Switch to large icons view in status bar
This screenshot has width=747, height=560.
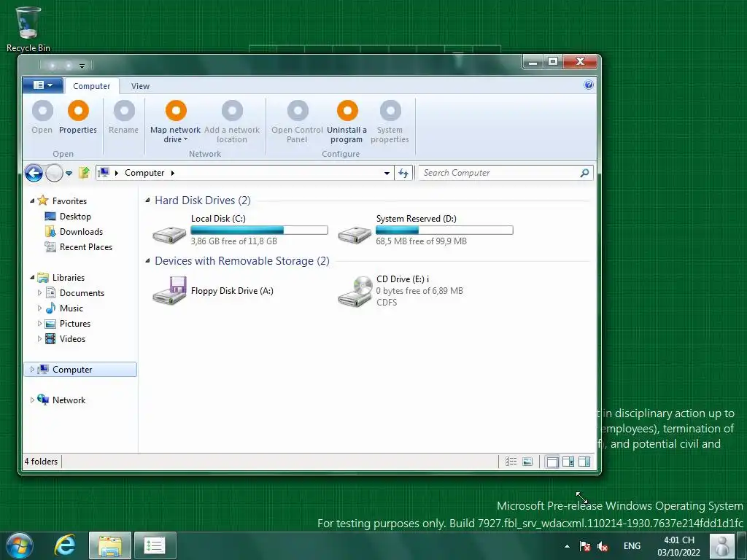527,462
